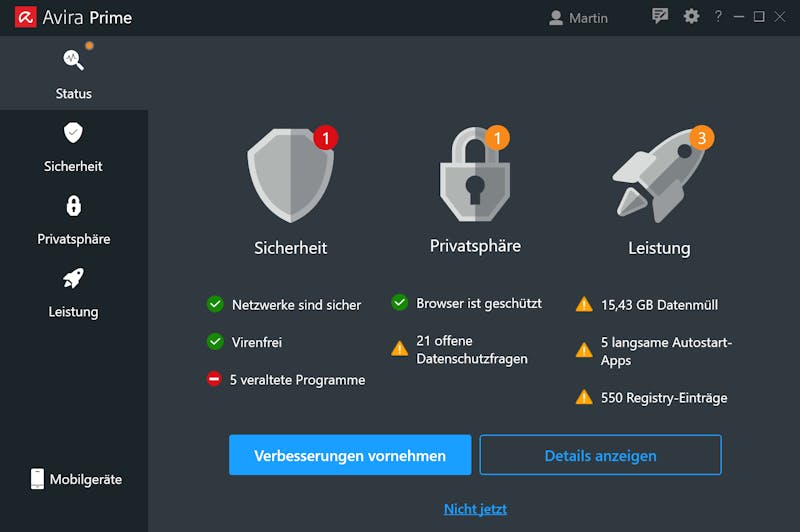Viewport: 800px width, 532px height.
Task: Click Details anzeigen button
Action: tap(601, 455)
